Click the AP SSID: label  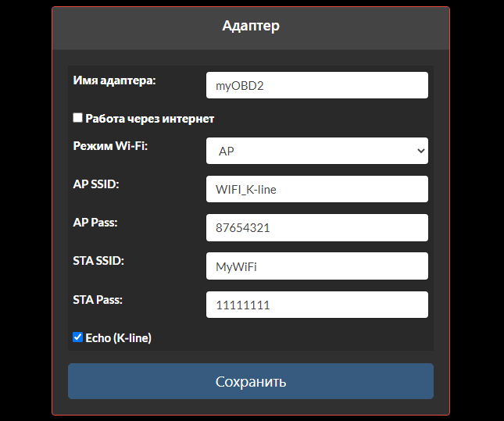click(101, 184)
